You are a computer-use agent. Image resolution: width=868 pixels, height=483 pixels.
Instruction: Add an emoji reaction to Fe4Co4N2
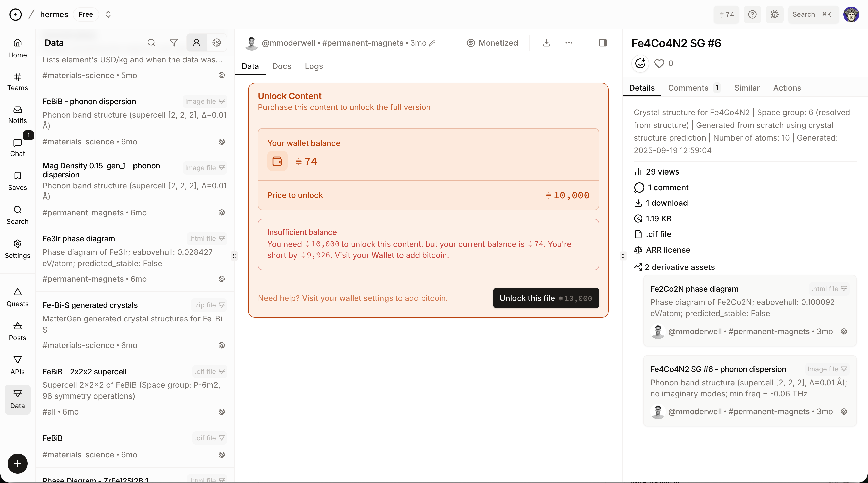[640, 63]
